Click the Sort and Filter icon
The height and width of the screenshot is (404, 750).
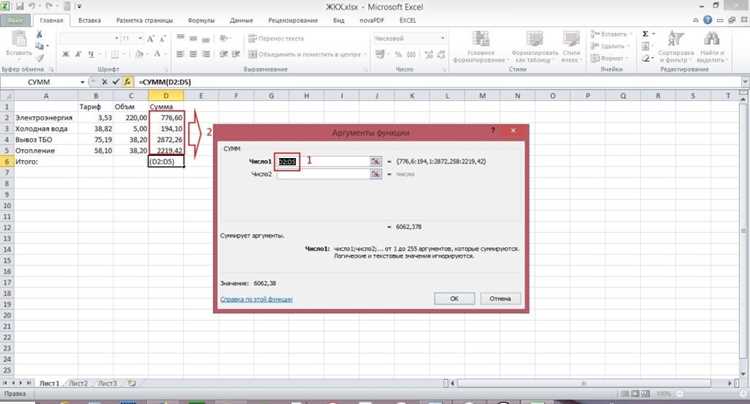(x=676, y=39)
